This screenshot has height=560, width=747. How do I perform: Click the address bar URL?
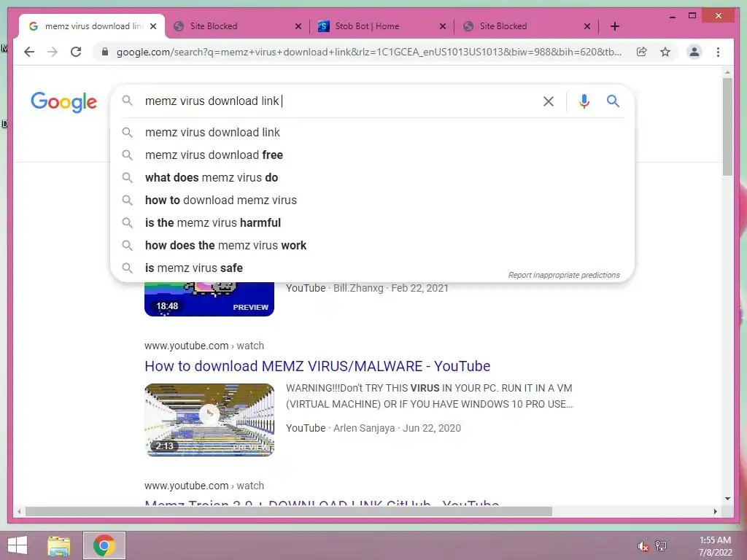click(x=368, y=52)
